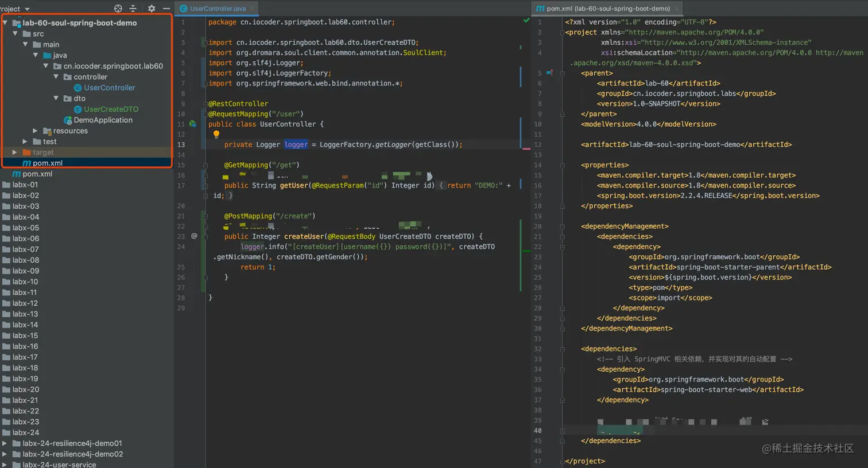This screenshot has height=468, width=868.
Task: Expand the labx-24-resilience4j-demo01 node
Action: [5, 443]
